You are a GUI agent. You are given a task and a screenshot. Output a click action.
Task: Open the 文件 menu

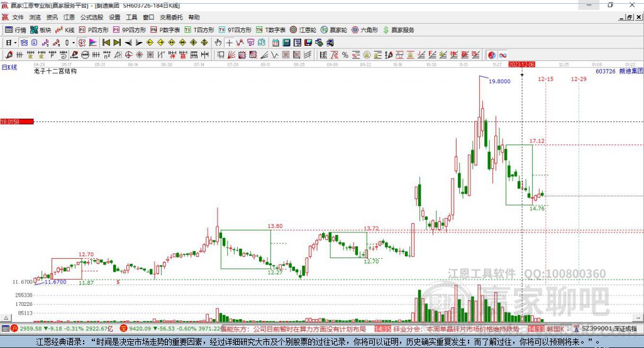(18, 17)
